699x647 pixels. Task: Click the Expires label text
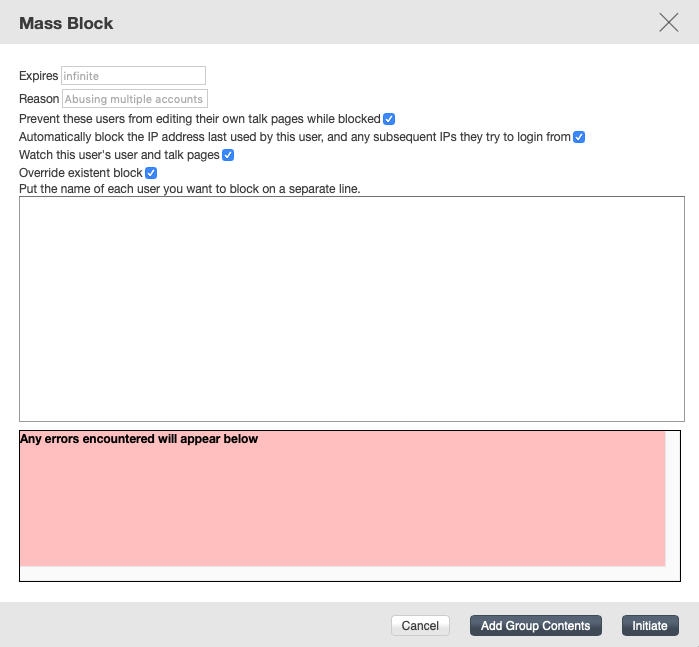tap(39, 76)
